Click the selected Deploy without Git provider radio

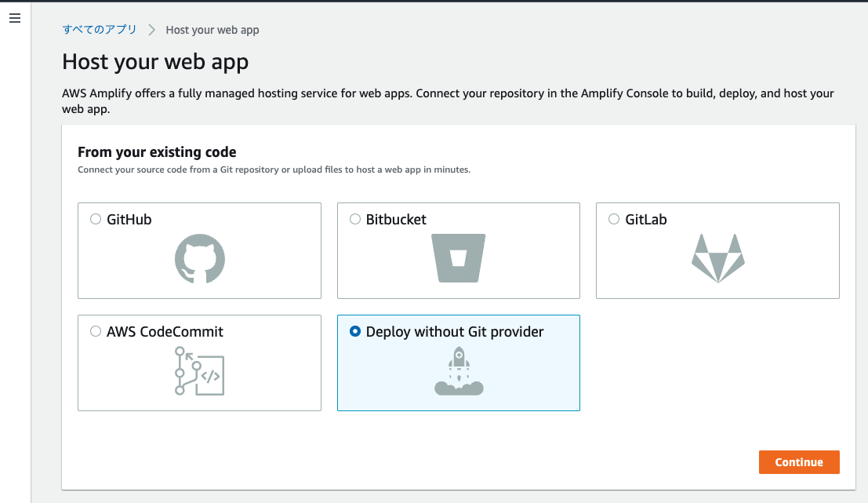pos(354,331)
